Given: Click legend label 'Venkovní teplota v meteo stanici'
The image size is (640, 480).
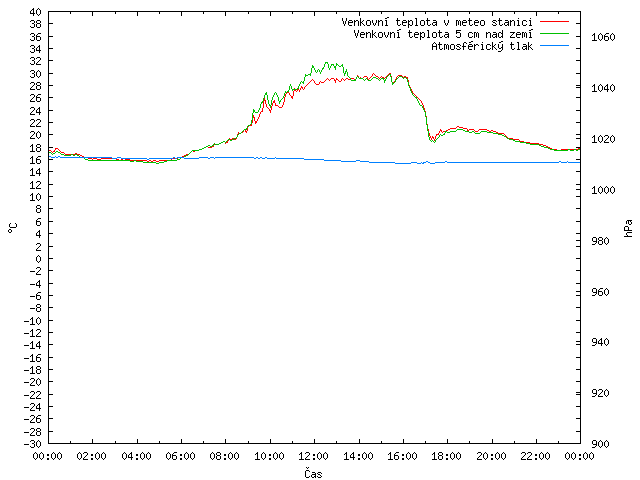Looking at the screenshot, I should point(437,22).
